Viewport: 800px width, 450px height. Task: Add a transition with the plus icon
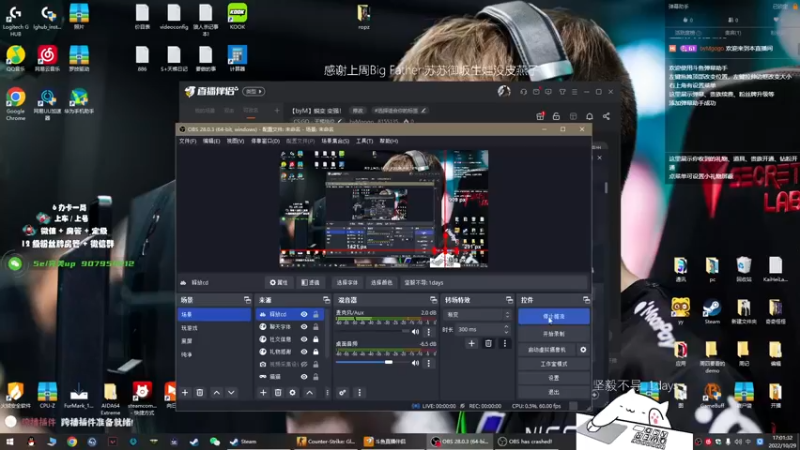click(x=471, y=343)
